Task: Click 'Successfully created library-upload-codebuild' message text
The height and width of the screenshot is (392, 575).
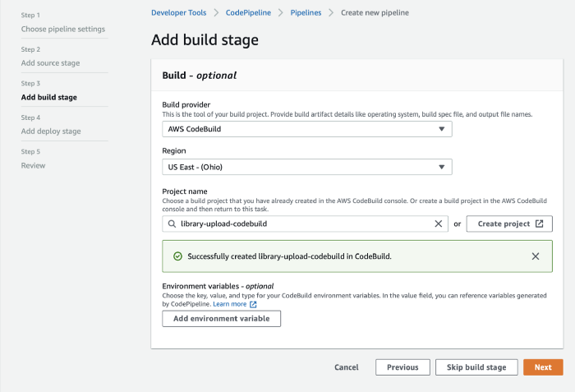Action: [x=289, y=256]
